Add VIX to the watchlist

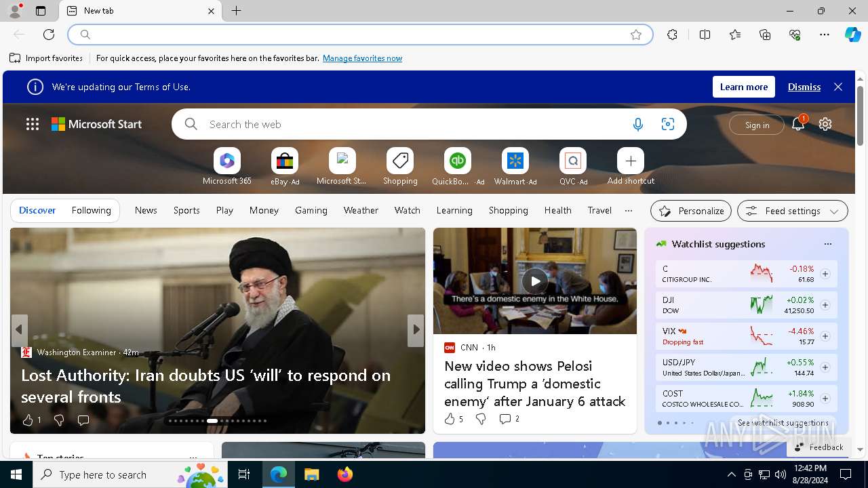825,336
